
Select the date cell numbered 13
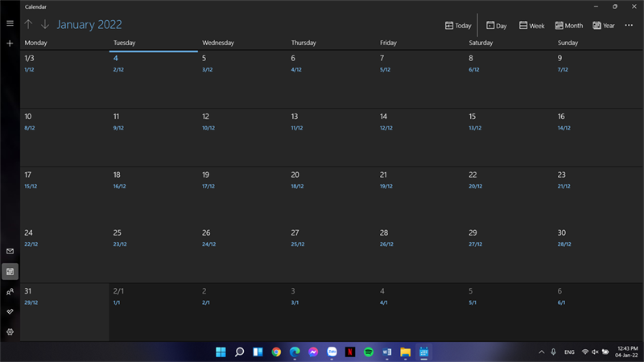(x=332, y=138)
